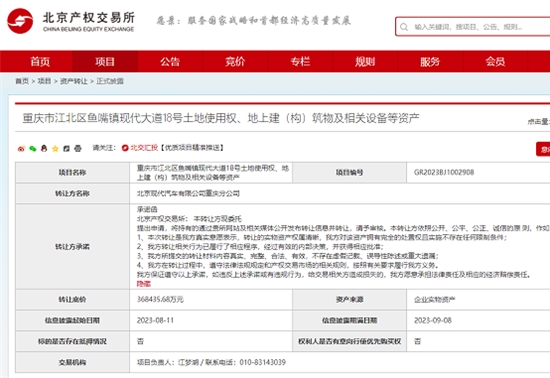This screenshot has height=378, width=550.
Task: Open the 竞价 navigation tab
Action: pos(235,62)
